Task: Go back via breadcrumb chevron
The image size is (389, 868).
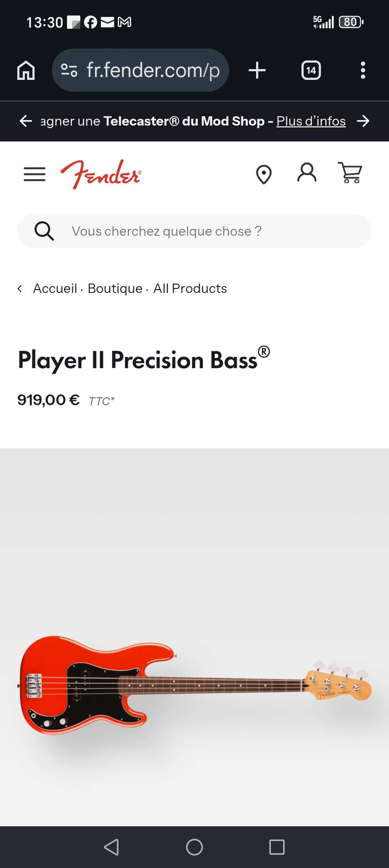Action: coord(20,289)
